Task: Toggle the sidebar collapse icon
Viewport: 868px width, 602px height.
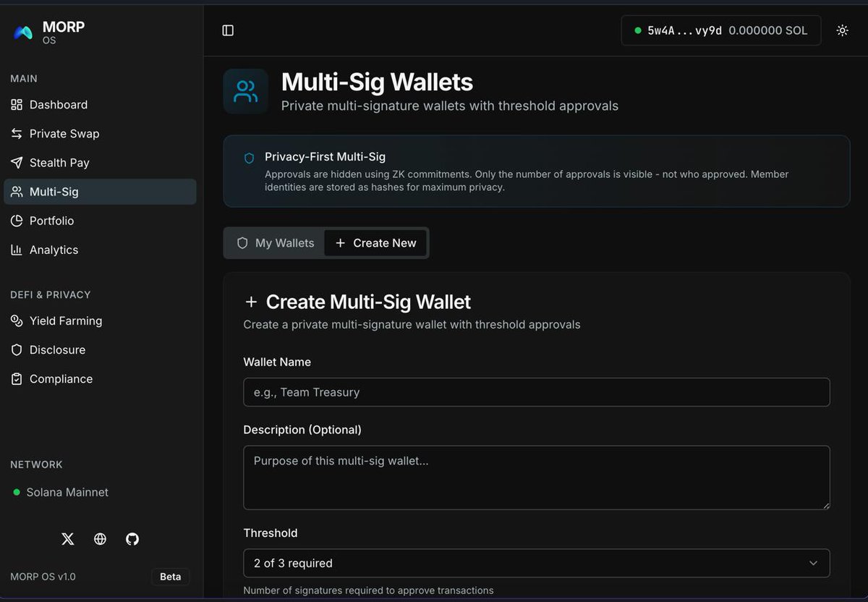Action: 228,30
